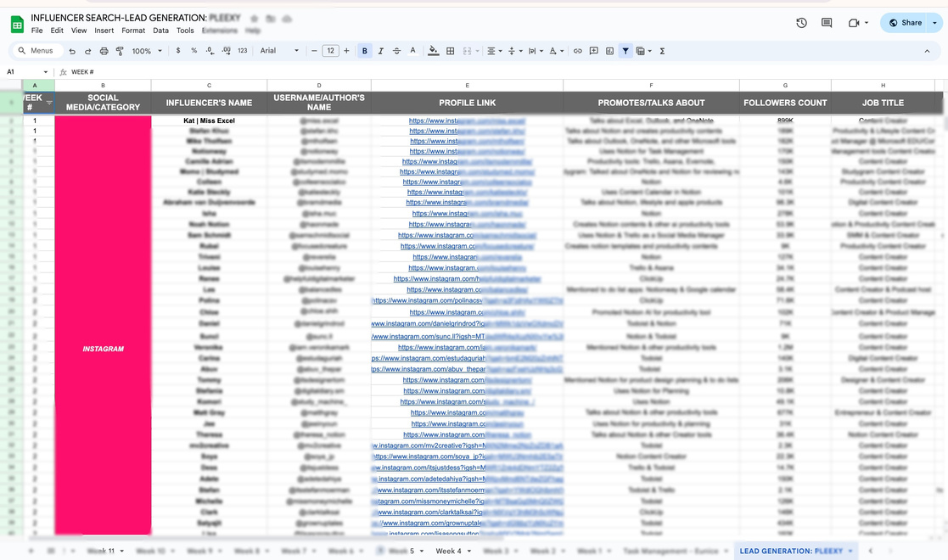
Task: Click the Merge cells icon
Action: click(x=467, y=52)
